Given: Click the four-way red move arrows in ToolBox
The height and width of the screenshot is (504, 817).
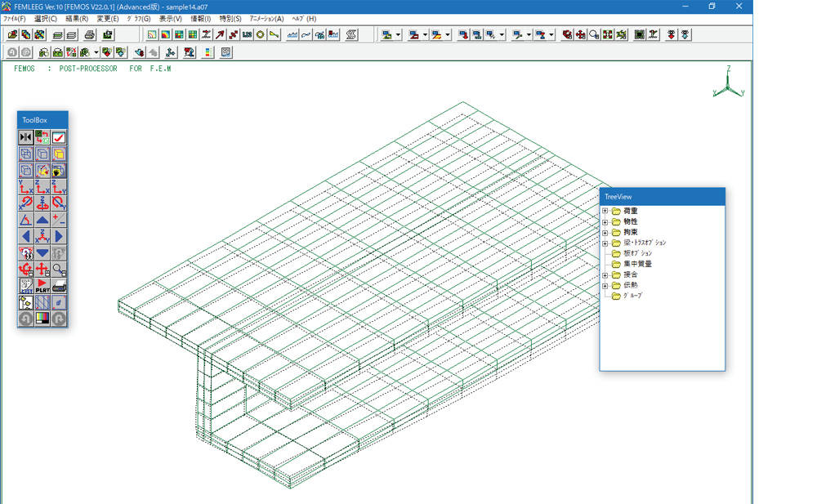Looking at the screenshot, I should click(x=42, y=269).
